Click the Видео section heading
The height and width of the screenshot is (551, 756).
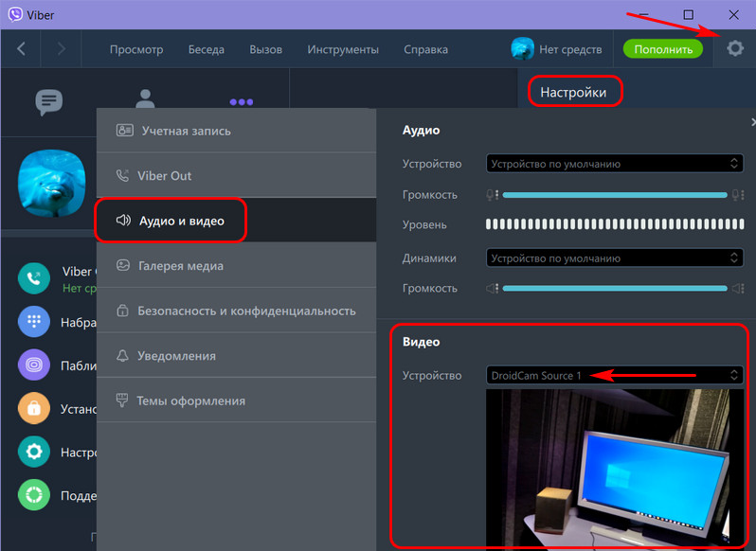tap(421, 342)
